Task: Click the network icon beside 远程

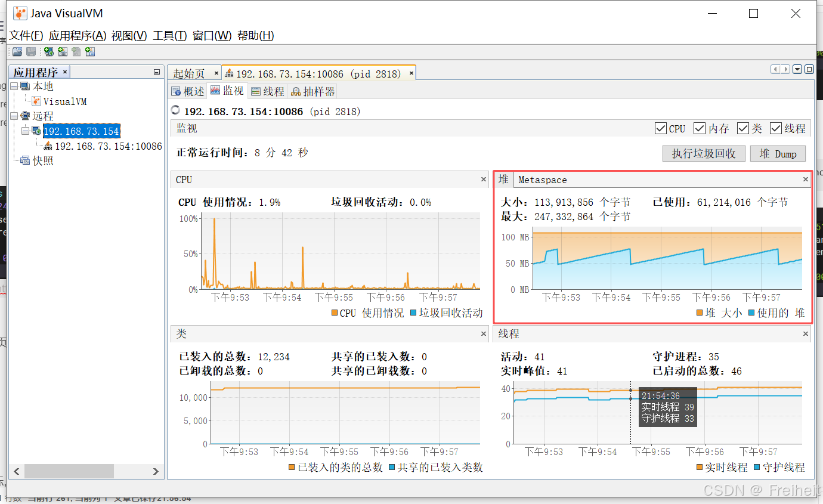Action: (x=25, y=116)
